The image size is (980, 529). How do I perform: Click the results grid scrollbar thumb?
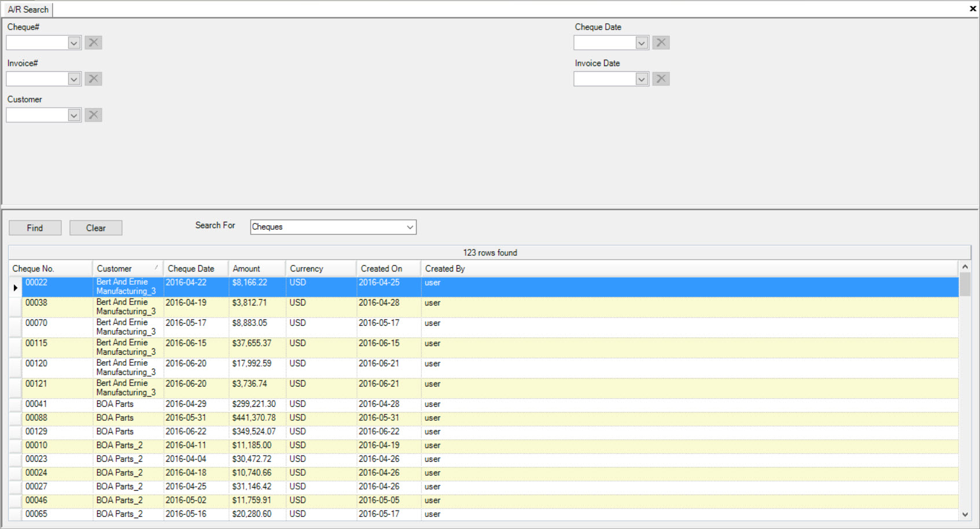point(965,285)
